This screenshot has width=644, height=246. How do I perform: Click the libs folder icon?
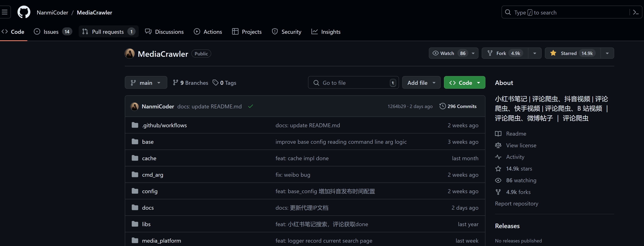135,224
